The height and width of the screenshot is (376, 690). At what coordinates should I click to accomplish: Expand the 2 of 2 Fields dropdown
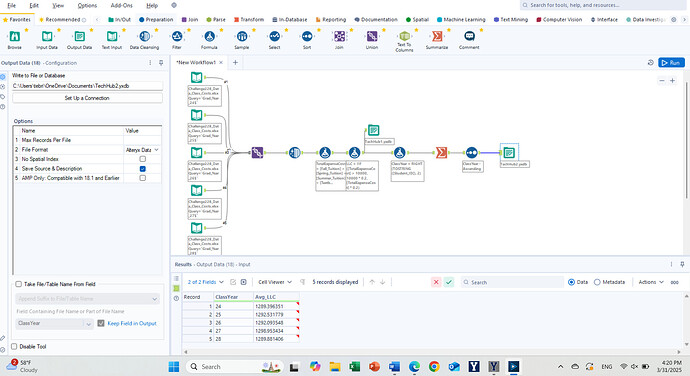pyautogui.click(x=206, y=282)
